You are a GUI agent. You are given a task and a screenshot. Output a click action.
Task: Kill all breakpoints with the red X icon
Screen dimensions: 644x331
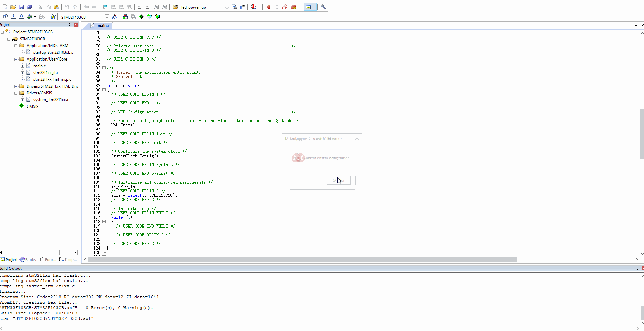(x=293, y=7)
